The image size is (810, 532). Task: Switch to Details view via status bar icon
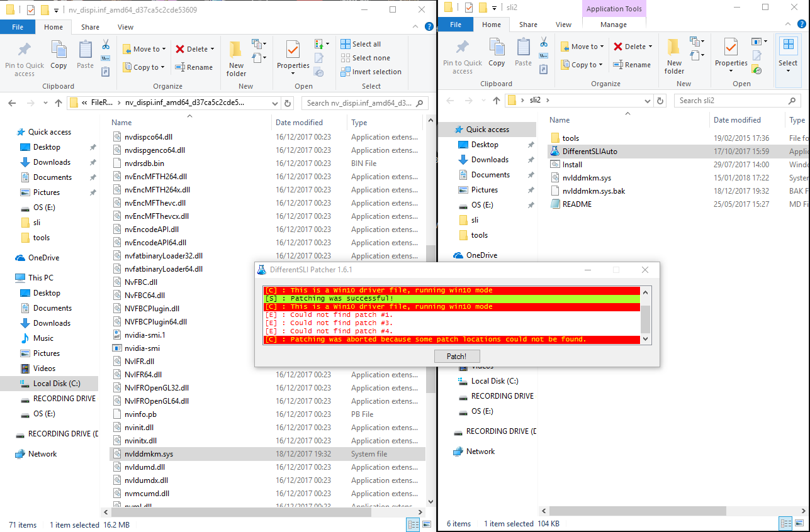pyautogui.click(x=412, y=524)
